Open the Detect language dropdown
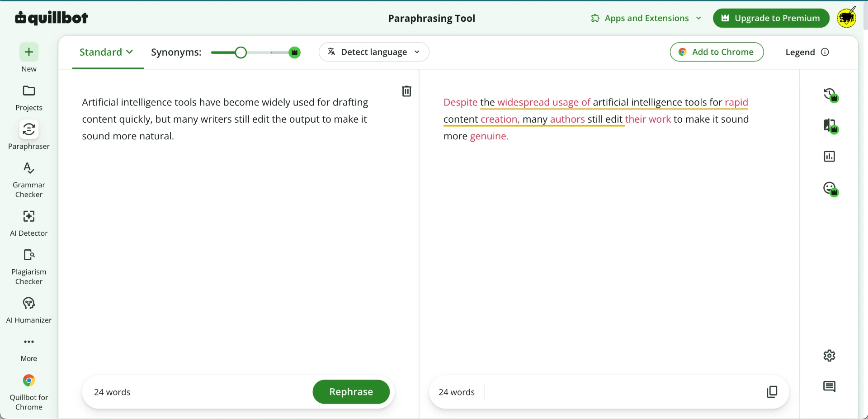 (374, 52)
